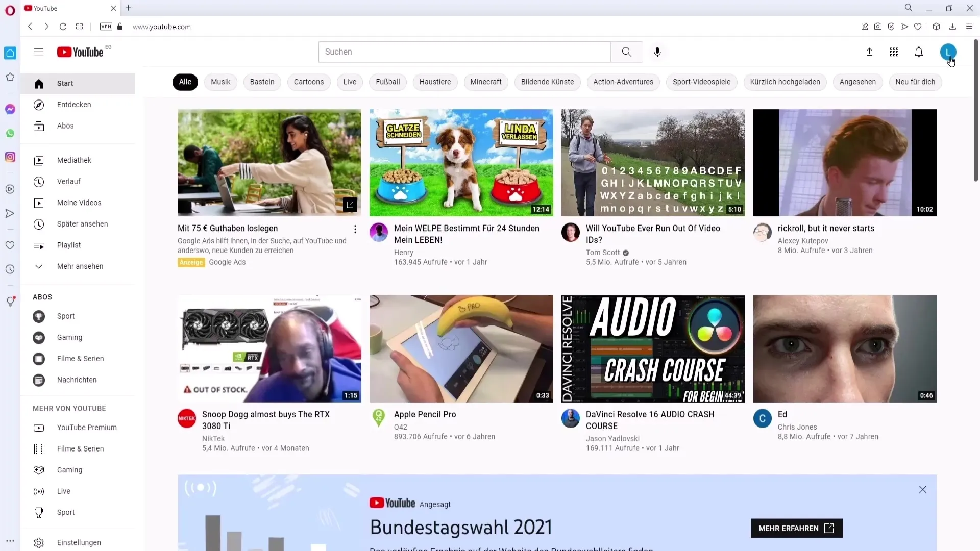
Task: Go back to previous page
Action: [x=30, y=27]
